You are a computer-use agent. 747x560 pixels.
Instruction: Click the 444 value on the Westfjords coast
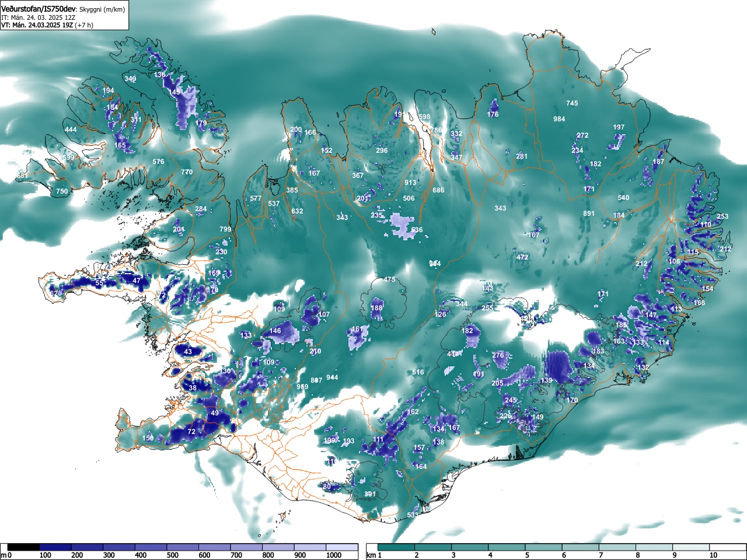click(71, 129)
